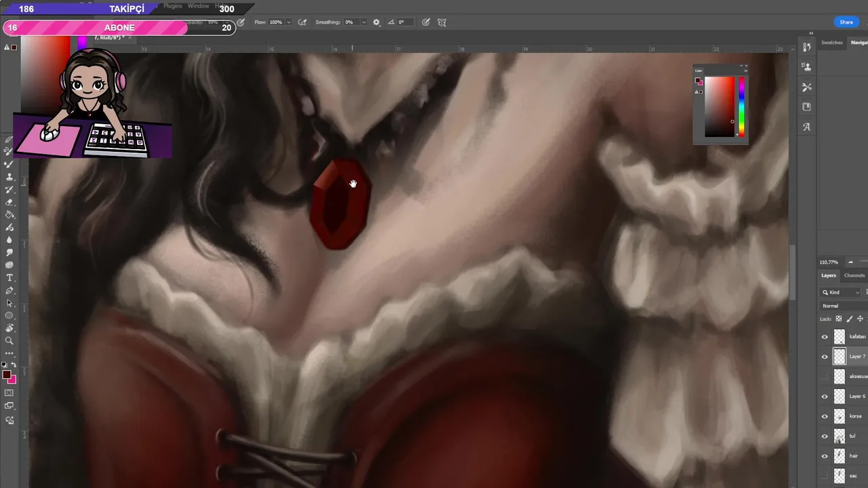Lock image pixels brush icon
The width and height of the screenshot is (868, 488).
click(850, 319)
